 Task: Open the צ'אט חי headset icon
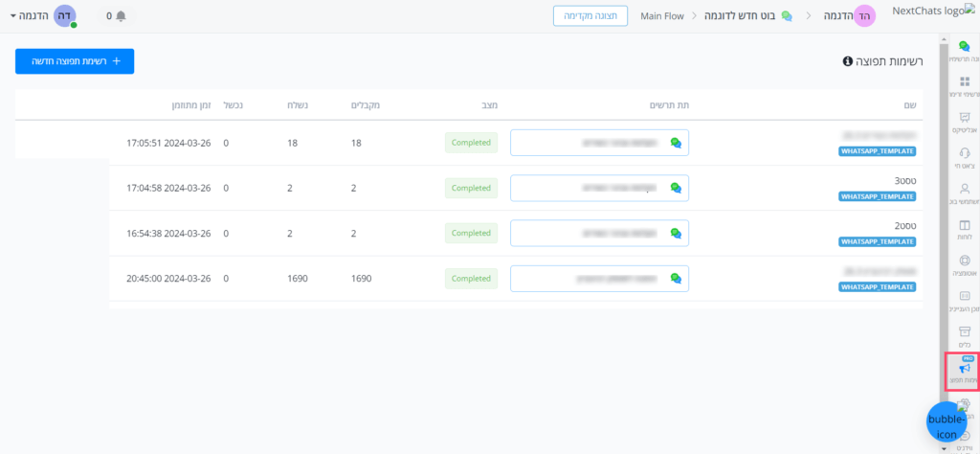click(964, 152)
